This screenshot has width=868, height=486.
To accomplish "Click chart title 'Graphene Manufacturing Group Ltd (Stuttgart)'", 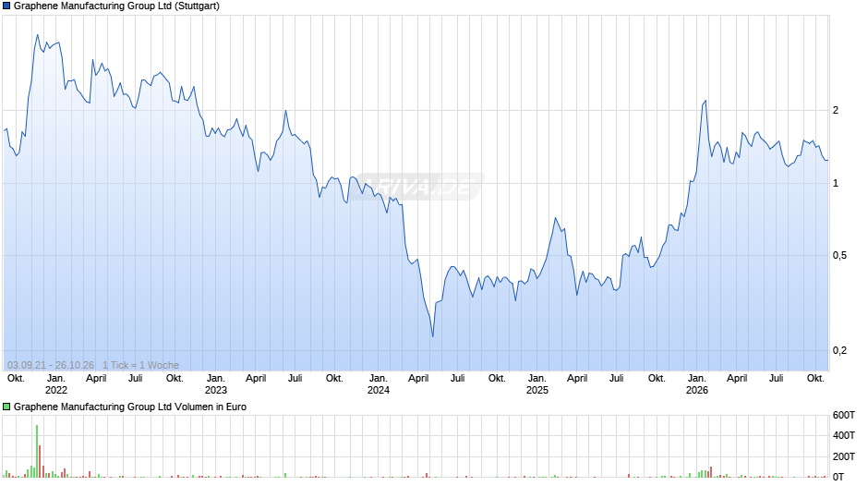I will pyautogui.click(x=116, y=6).
